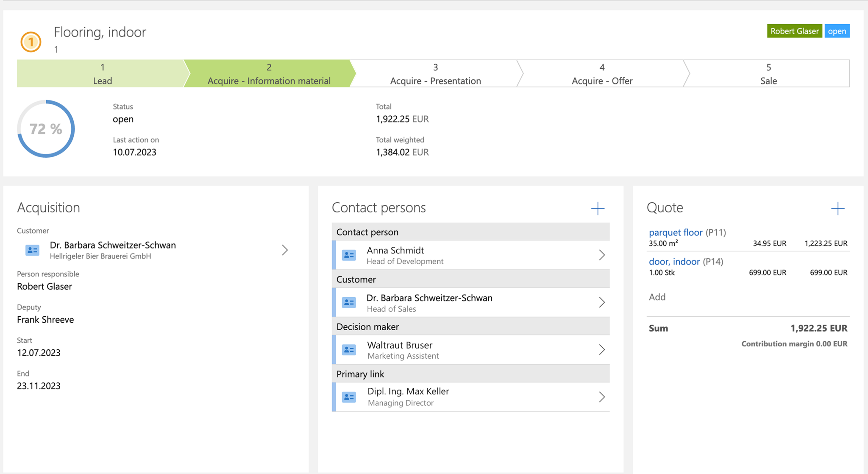Click the contact card icon for Dipl. Ing. Max Keller

coord(349,397)
